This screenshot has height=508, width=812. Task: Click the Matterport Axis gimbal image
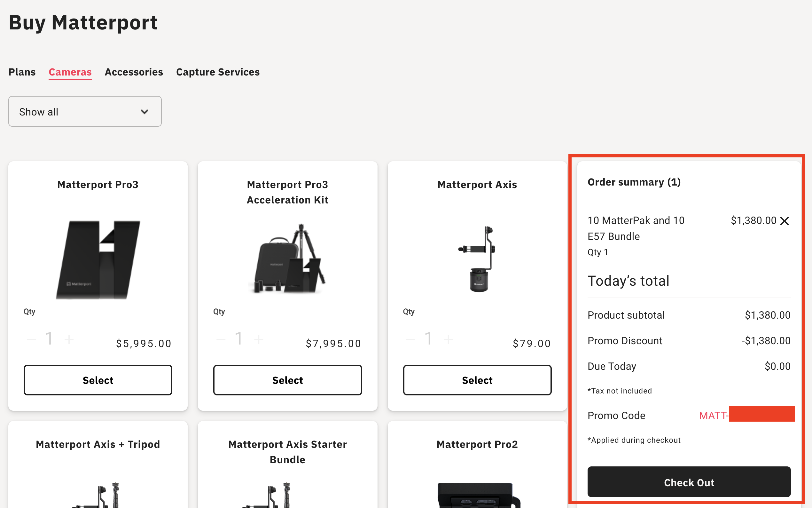click(x=477, y=259)
